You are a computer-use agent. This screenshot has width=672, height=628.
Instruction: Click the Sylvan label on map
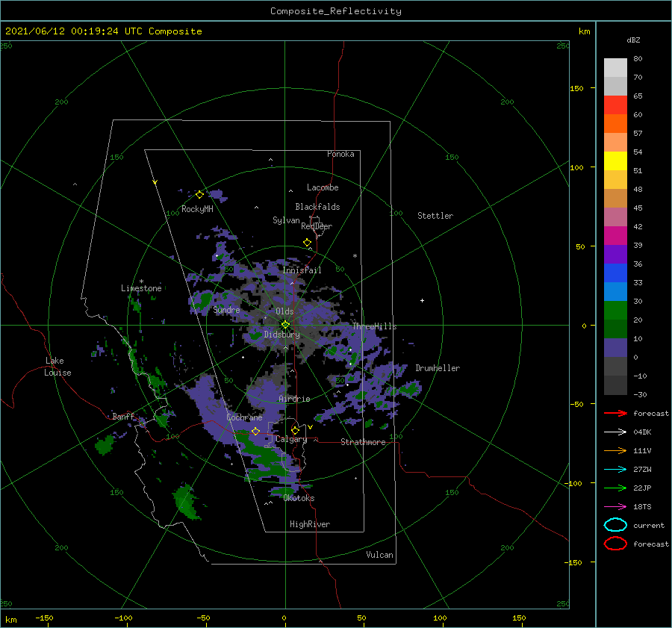tap(286, 220)
